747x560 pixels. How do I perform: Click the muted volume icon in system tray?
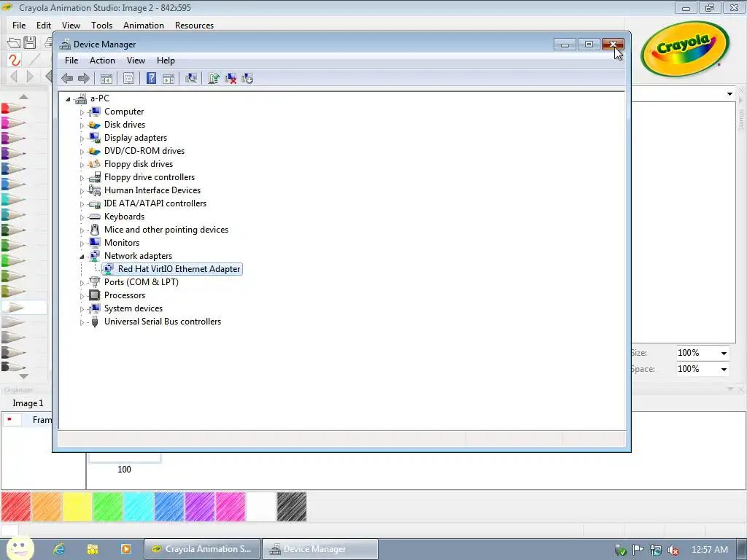pyautogui.click(x=673, y=551)
